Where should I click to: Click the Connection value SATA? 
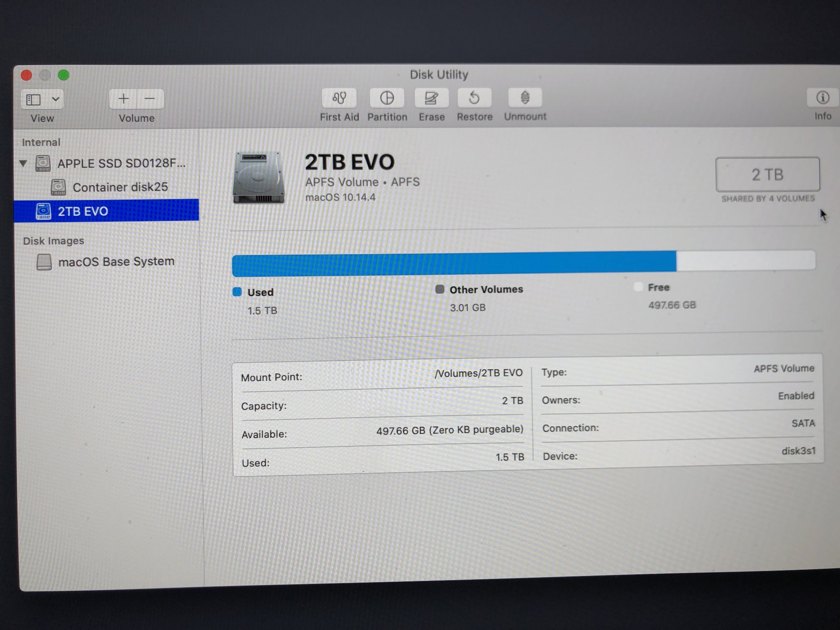click(x=803, y=423)
